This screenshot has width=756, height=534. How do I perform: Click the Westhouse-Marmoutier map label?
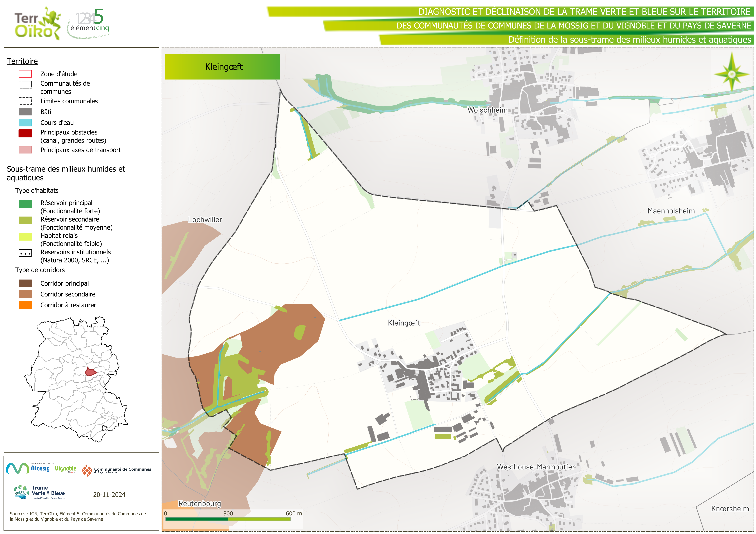pos(535,467)
